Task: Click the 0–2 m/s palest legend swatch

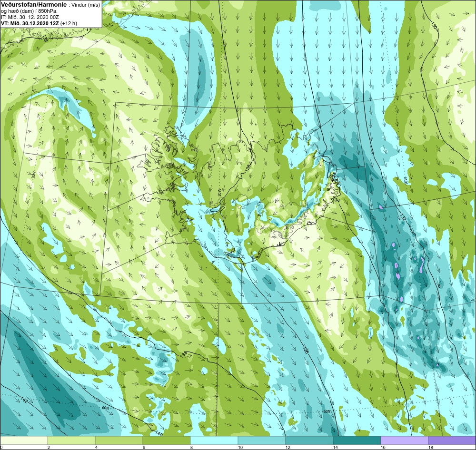Action: coord(24,440)
